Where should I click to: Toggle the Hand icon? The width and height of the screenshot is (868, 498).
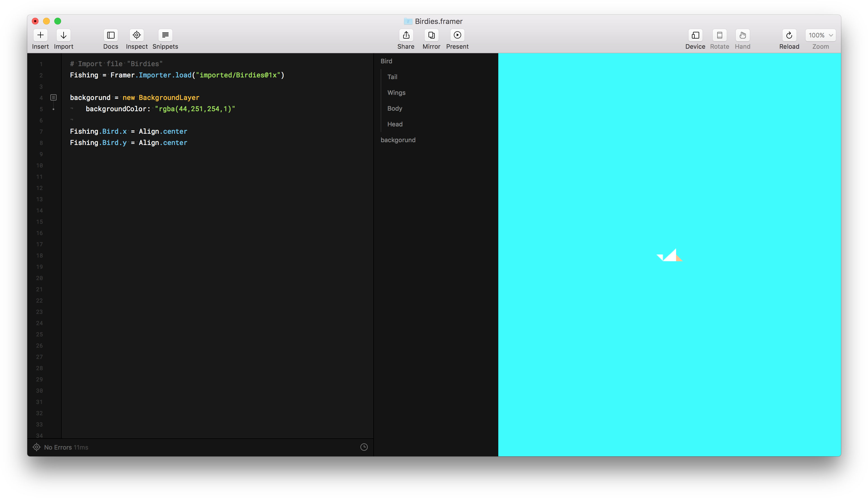tap(743, 35)
